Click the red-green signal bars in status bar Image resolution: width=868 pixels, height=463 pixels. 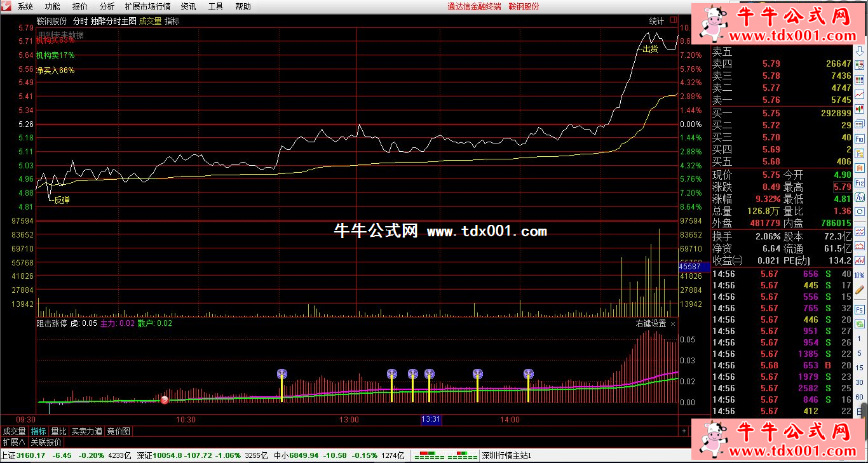pos(445,455)
